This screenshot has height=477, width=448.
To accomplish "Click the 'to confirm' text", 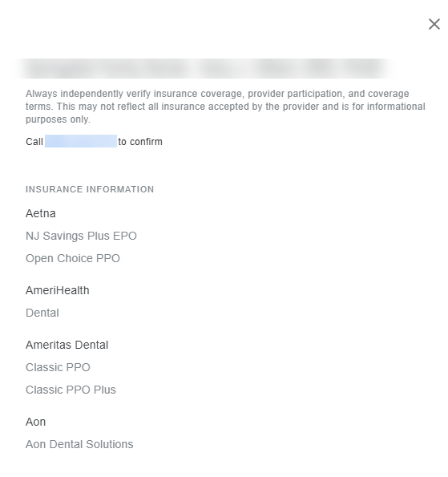I will pyautogui.click(x=140, y=141).
